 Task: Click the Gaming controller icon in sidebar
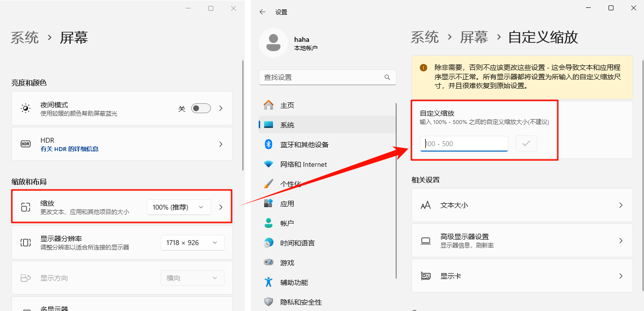coord(269,262)
